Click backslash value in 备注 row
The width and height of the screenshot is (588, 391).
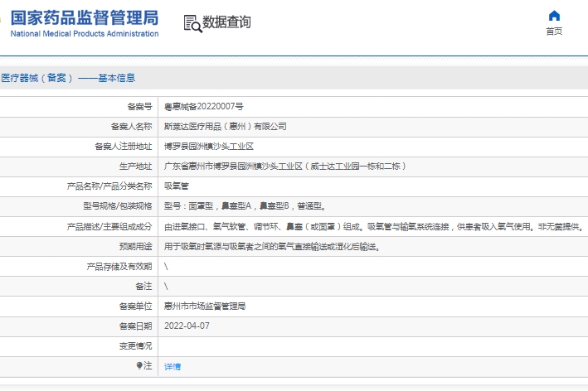click(x=166, y=287)
